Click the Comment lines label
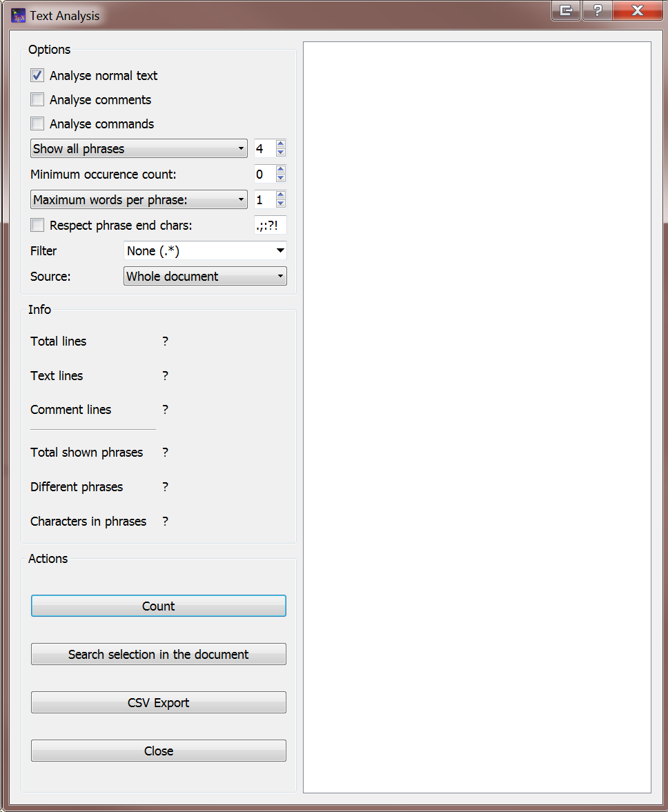Screen dimensions: 668x812 click(x=71, y=410)
